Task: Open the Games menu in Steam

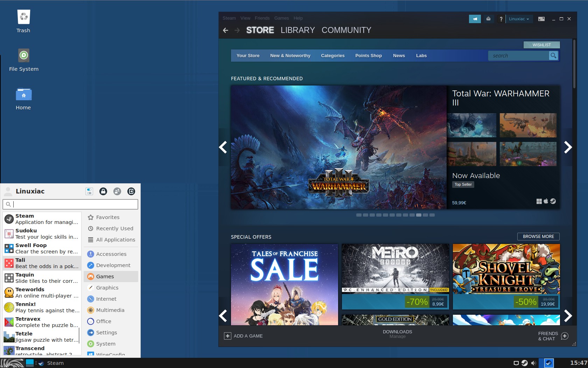Action: (281, 18)
